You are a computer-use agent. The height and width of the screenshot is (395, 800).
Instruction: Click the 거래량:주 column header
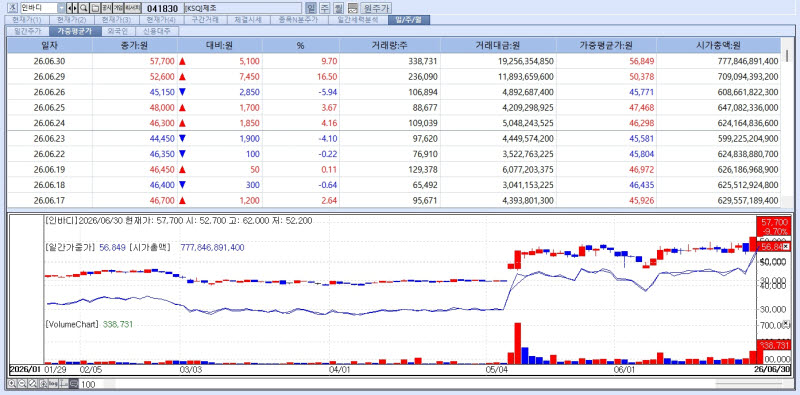(x=389, y=45)
